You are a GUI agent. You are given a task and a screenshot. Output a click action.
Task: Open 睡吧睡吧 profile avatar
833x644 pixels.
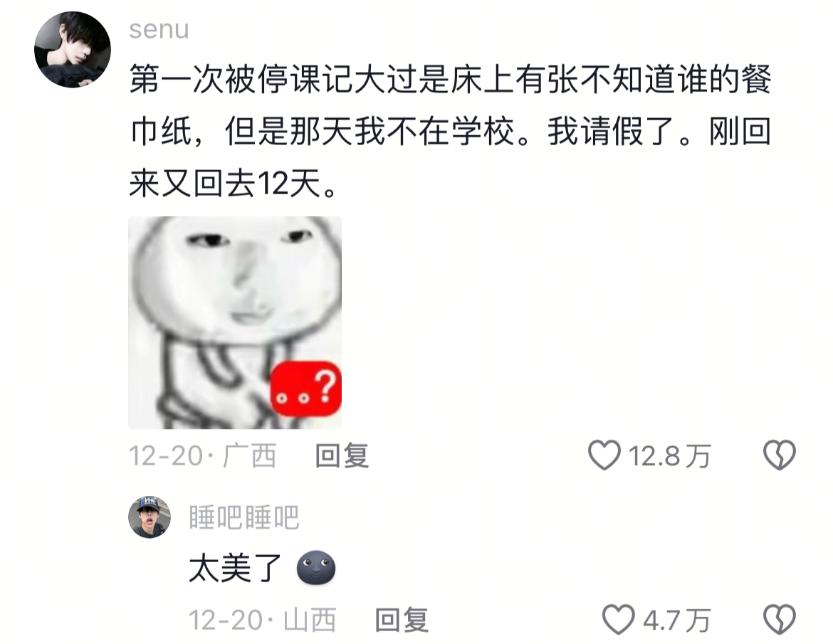tap(150, 517)
